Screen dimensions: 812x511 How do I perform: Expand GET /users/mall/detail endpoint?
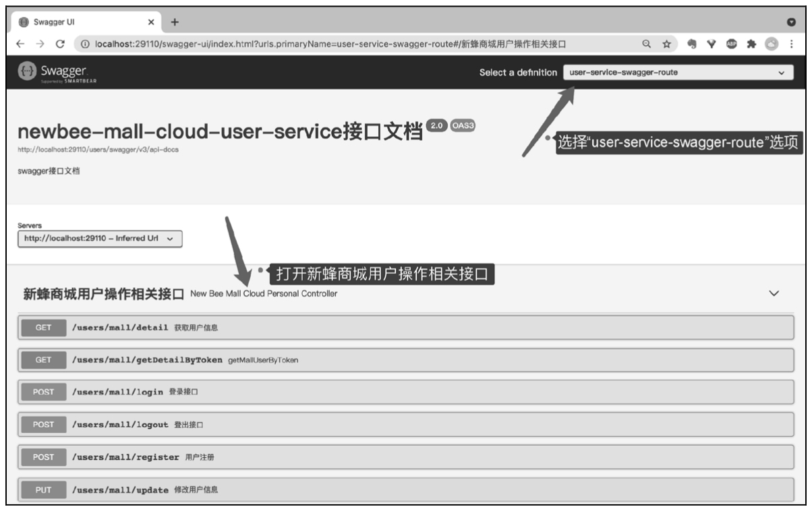click(405, 328)
